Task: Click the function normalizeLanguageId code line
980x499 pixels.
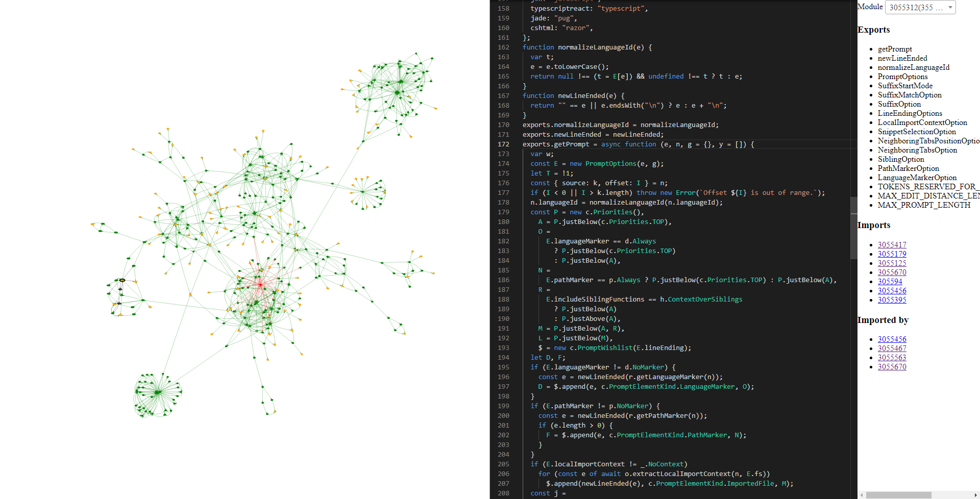Action: coord(587,47)
